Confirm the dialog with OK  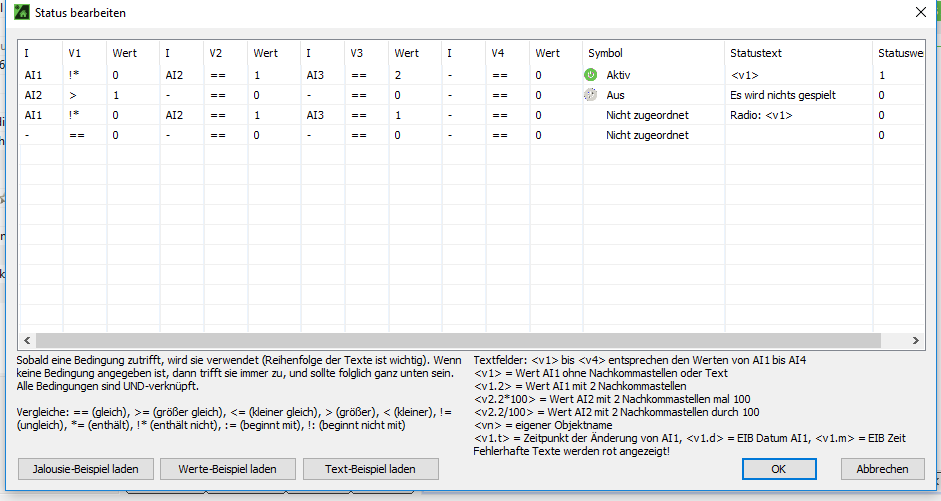(x=779, y=469)
